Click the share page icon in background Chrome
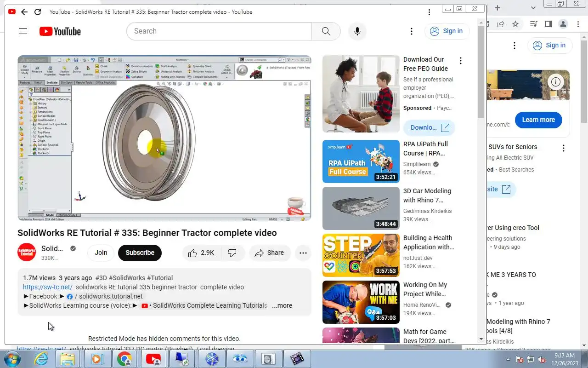588x368 pixels. click(501, 24)
